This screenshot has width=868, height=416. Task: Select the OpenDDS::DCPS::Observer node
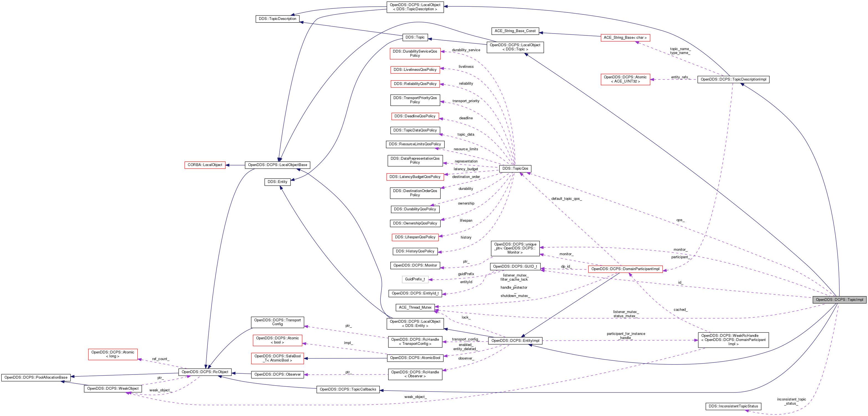[277, 374]
